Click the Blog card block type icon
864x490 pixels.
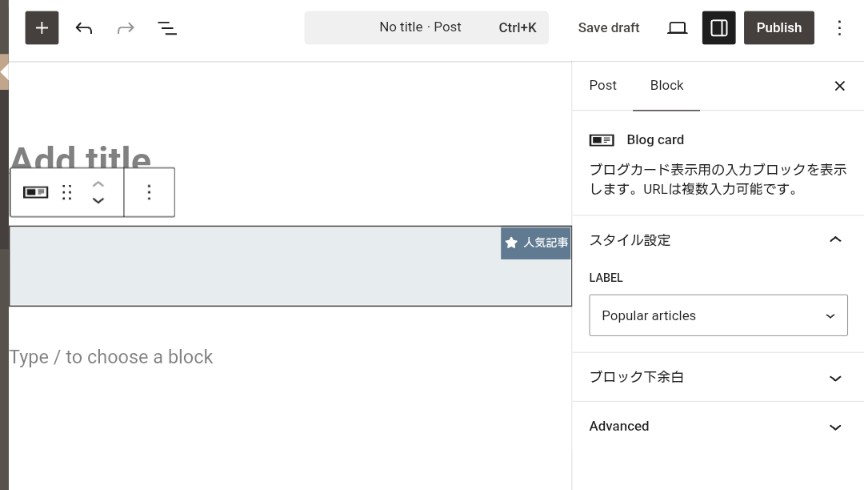click(x=35, y=192)
